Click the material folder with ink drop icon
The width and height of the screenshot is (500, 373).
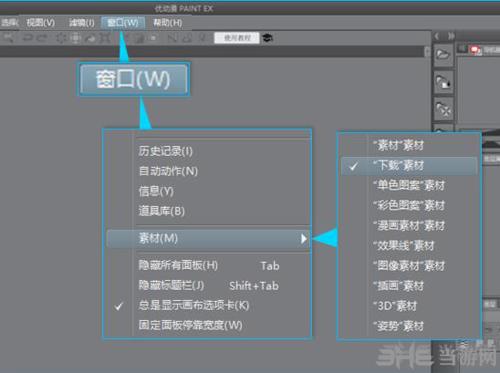[x=443, y=82]
